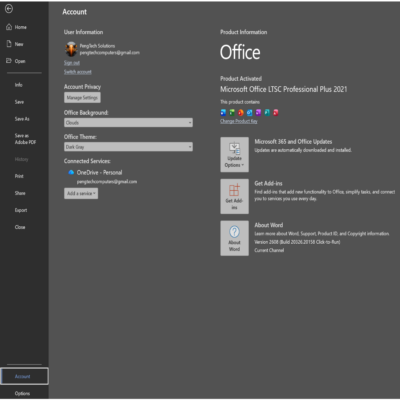Viewport: 400px width, 400px height.
Task: Click the PowerPoint app icon
Action: [x=241, y=113]
